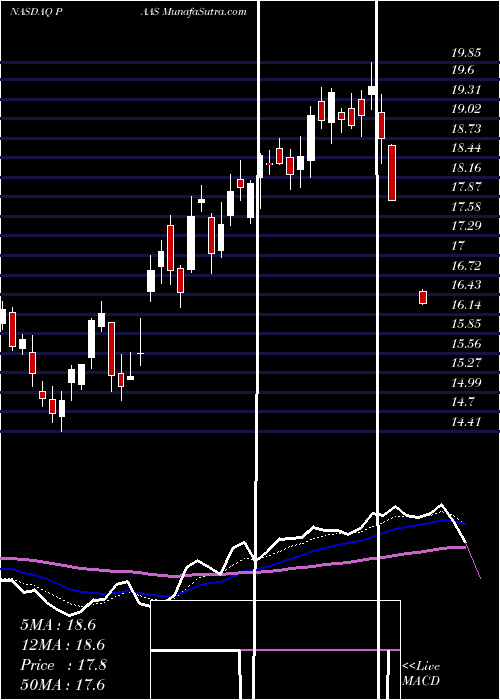Click the 17.87 price axis label

click(x=467, y=187)
